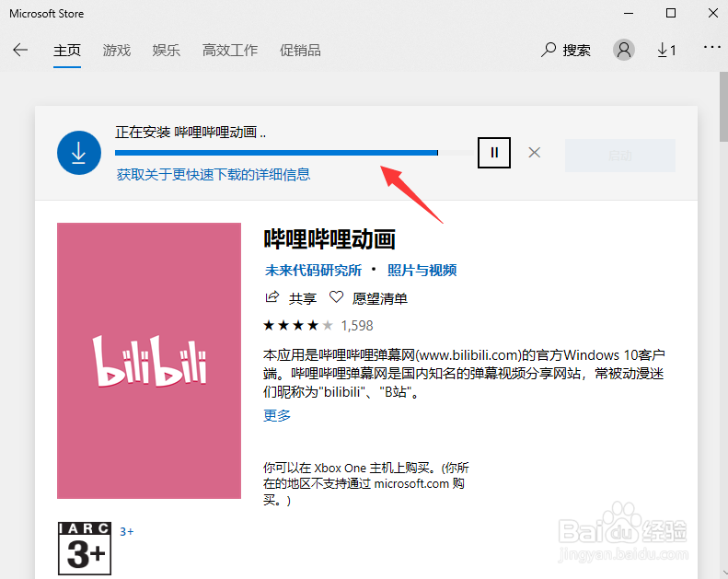
Task: Click the 愿望清单 label
Action: click(380, 298)
